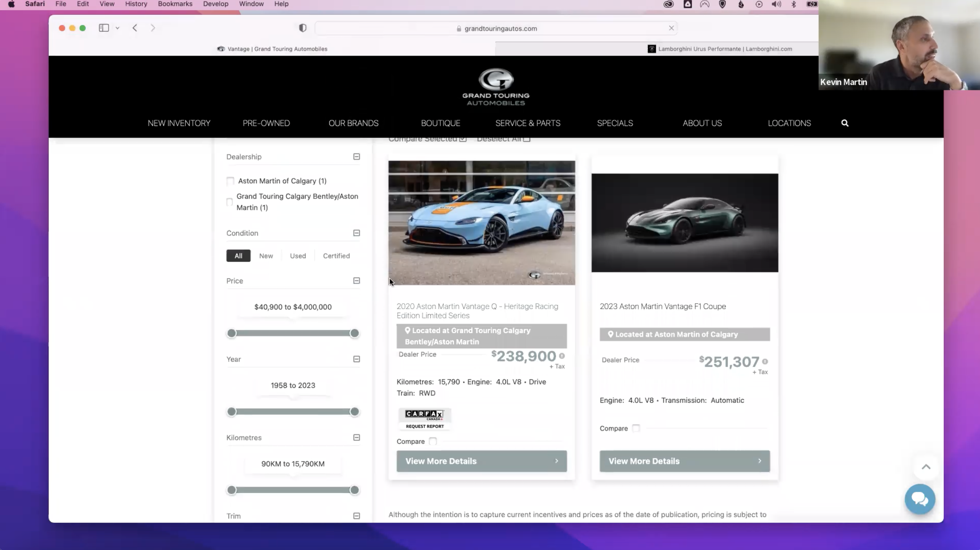Click the info icon beside $238,900 price
Screen dimensions: 980x550
(562, 356)
